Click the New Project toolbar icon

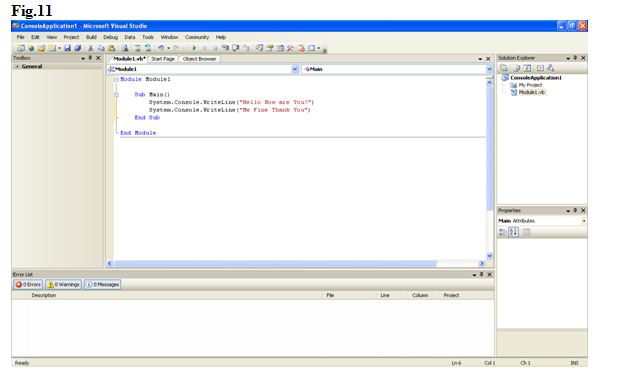pyautogui.click(x=21, y=48)
